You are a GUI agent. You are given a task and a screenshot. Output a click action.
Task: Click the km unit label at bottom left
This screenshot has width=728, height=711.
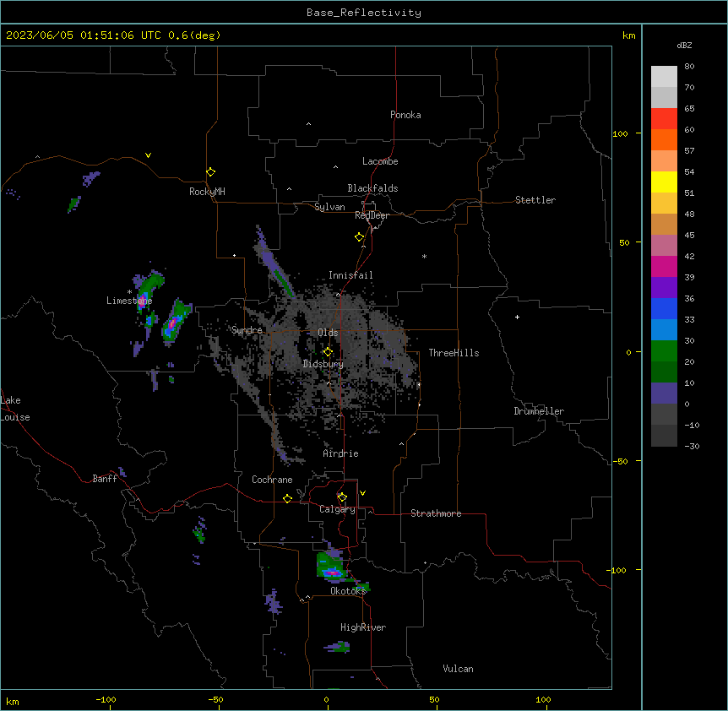[x=13, y=702]
